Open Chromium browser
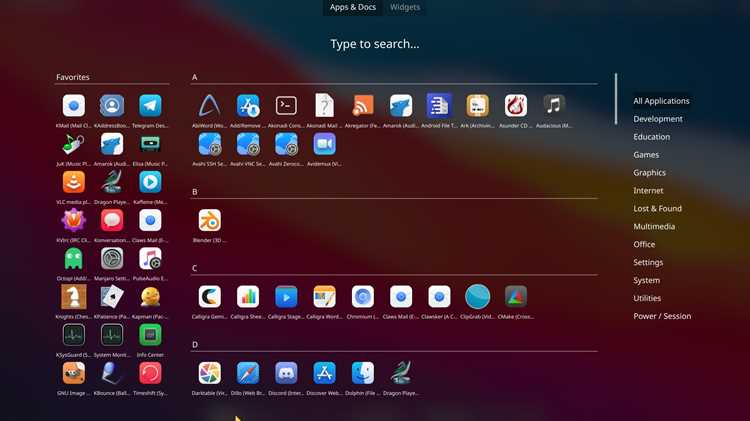Image resolution: width=750 pixels, height=421 pixels. tap(363, 297)
